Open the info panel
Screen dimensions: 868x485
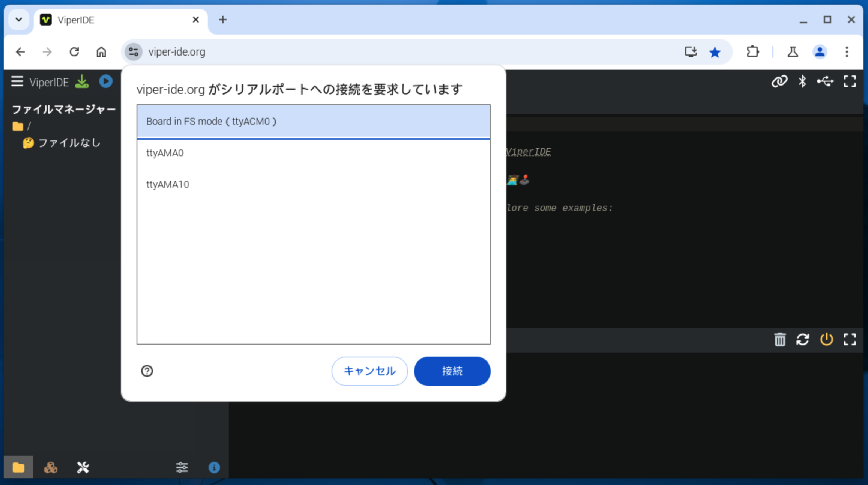pyautogui.click(x=214, y=467)
